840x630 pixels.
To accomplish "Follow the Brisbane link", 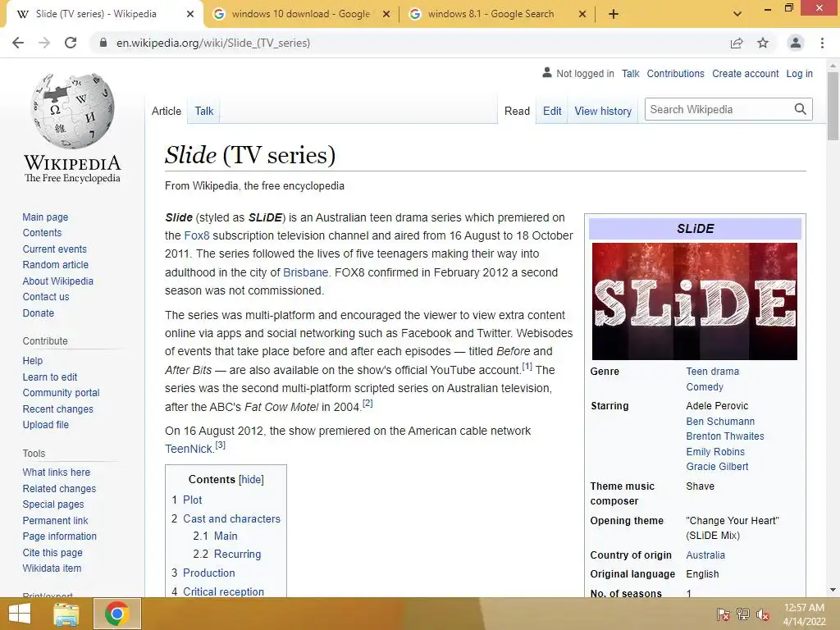I will (x=305, y=272).
